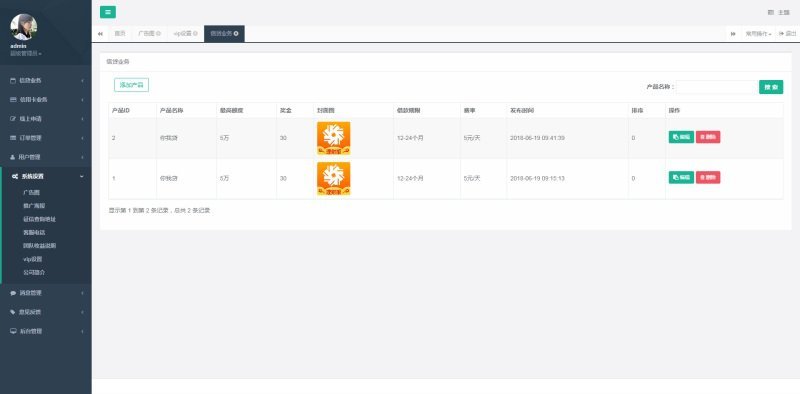
Task: Click the 主题 theme icon at top right
Action: 771,12
